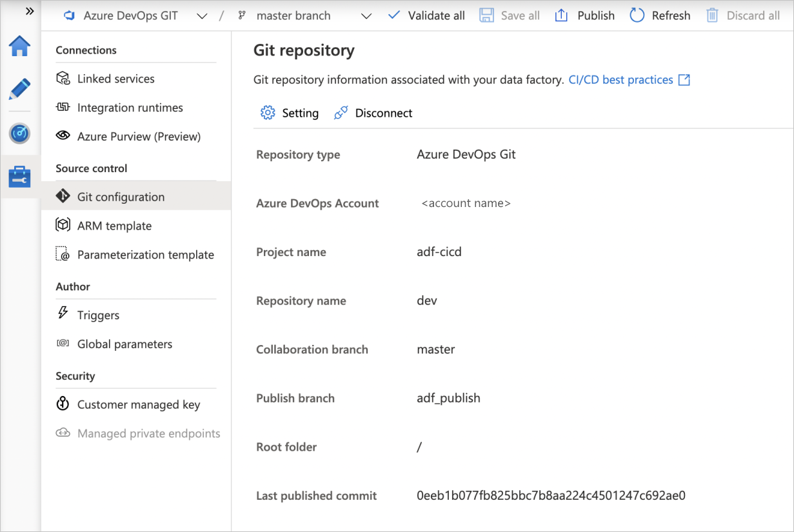Viewport: 794px width, 532px height.
Task: Select ARM template under Source control
Action: pyautogui.click(x=114, y=225)
